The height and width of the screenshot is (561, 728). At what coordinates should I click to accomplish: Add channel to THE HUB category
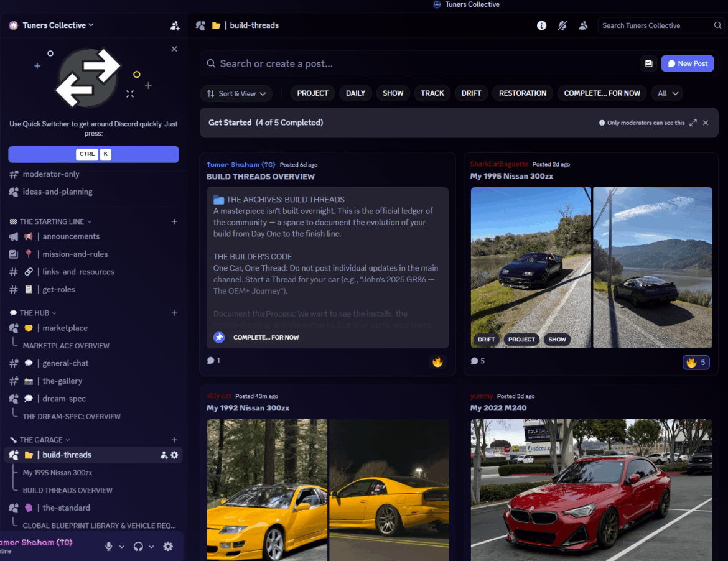174,313
